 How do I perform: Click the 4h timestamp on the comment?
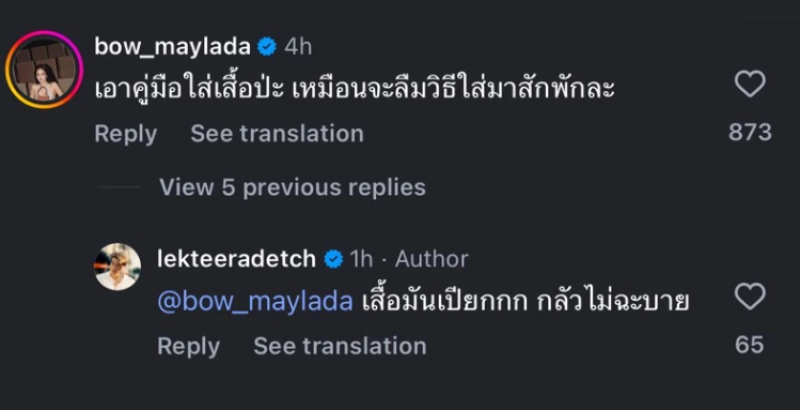coord(298,46)
